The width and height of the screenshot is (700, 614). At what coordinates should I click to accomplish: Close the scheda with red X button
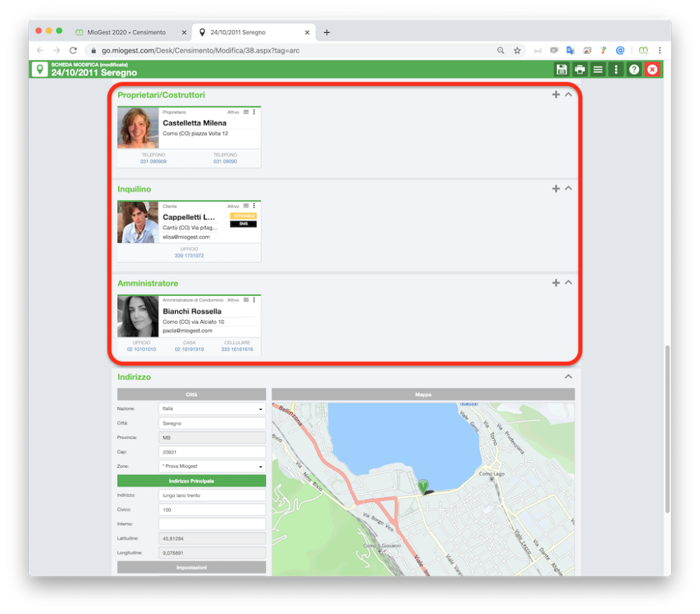652,69
